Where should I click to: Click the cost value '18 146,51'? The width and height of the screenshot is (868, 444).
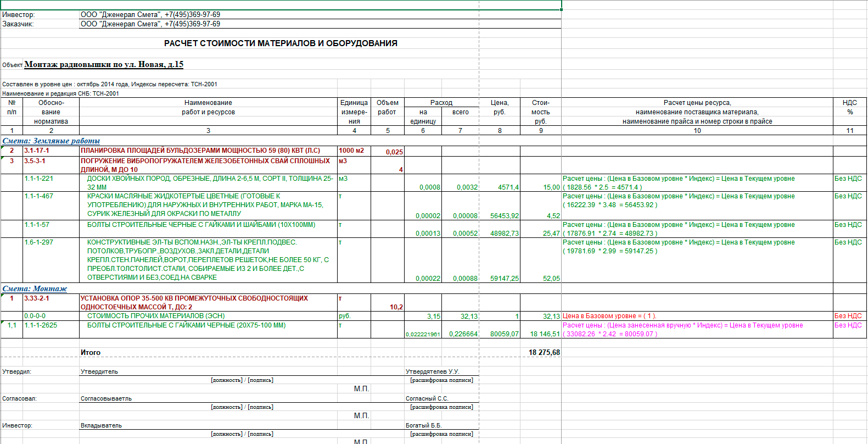(545, 334)
